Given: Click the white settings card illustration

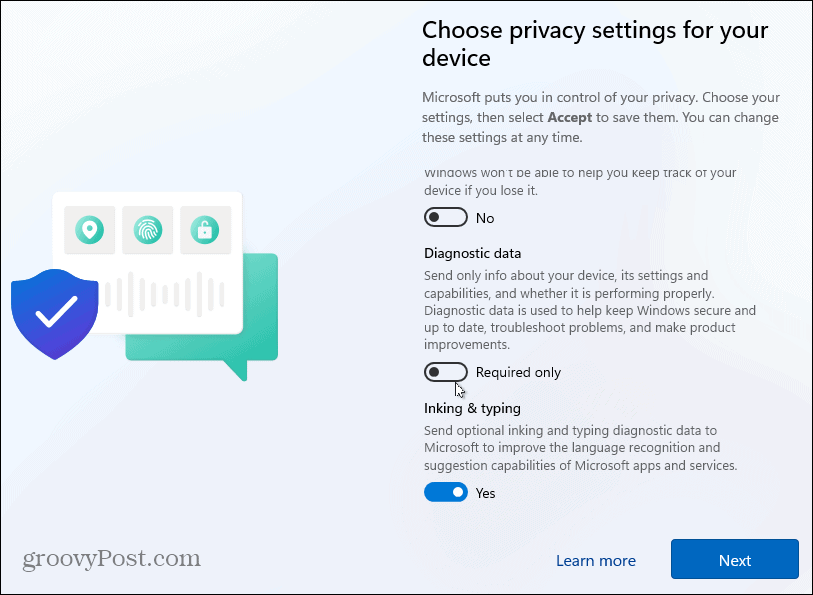Looking at the screenshot, I should 147,262.
